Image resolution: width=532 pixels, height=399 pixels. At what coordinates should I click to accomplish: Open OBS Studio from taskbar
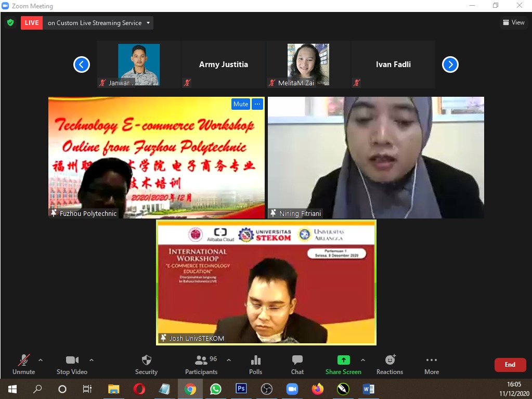[267, 389]
